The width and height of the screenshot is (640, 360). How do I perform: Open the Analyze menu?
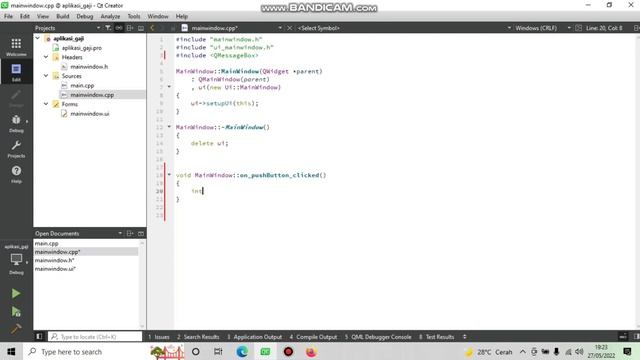tap(110, 16)
